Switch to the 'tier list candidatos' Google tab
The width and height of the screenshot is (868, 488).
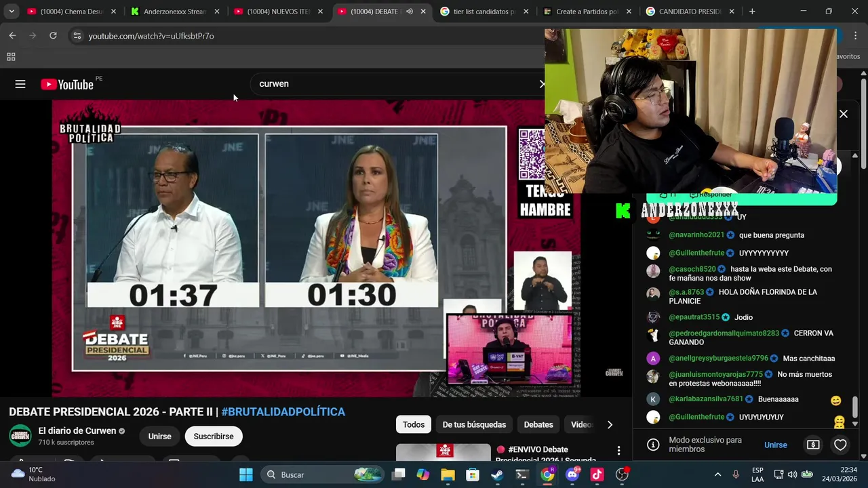click(484, 12)
